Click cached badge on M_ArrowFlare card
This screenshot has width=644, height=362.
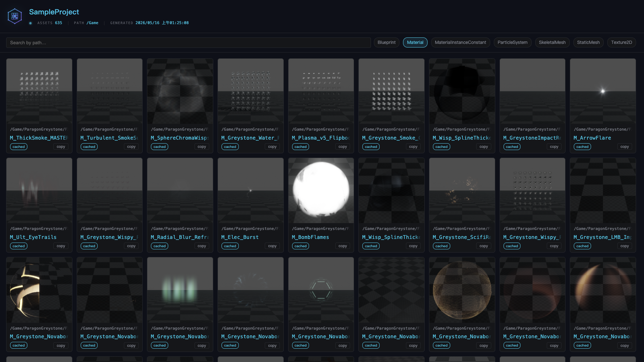click(582, 146)
